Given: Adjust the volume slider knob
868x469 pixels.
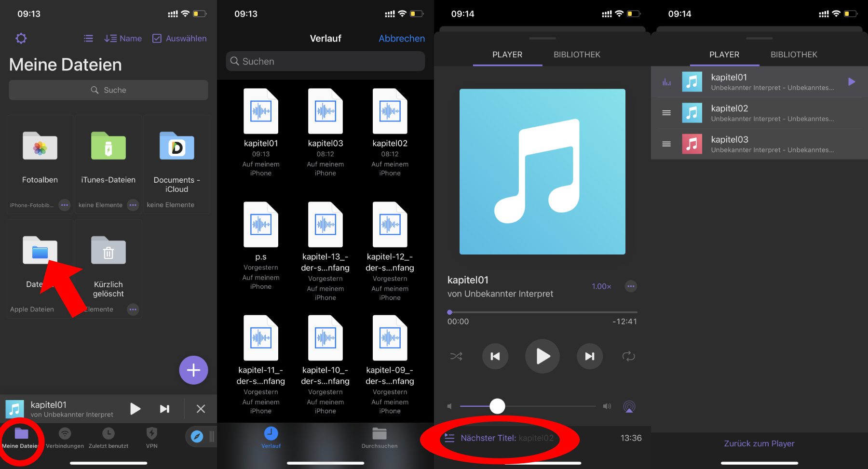Looking at the screenshot, I should 497,406.
